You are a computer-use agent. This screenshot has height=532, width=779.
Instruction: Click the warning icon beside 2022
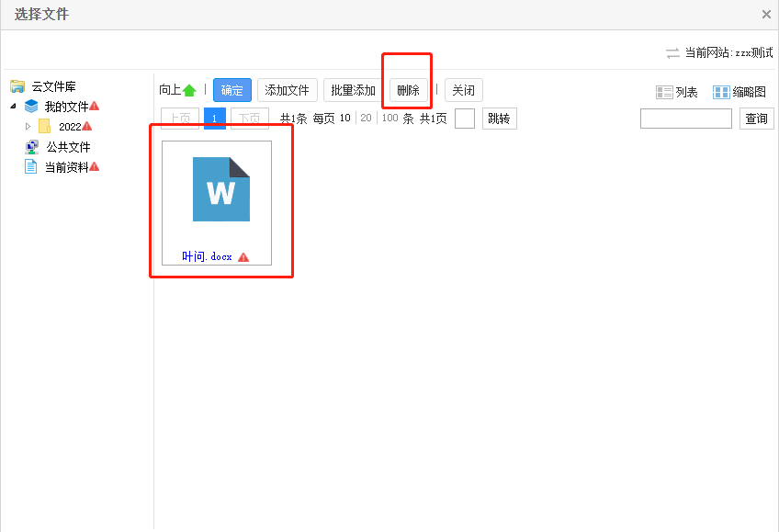tap(87, 126)
